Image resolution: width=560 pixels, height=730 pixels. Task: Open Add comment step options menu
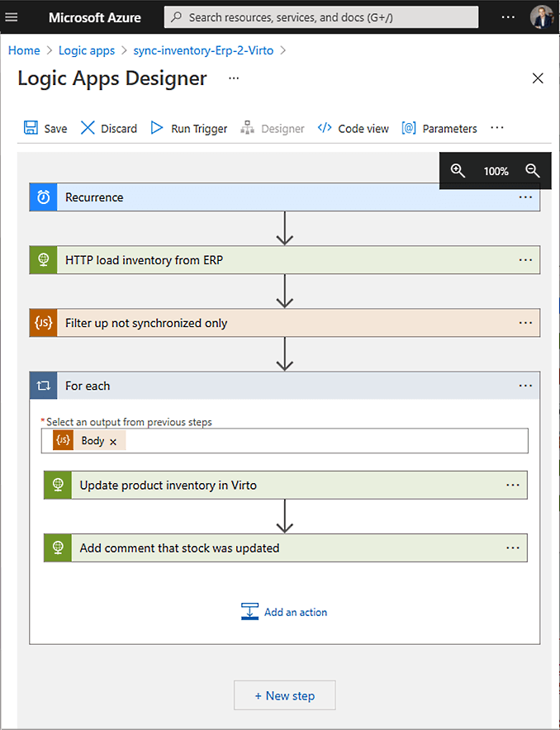(513, 548)
